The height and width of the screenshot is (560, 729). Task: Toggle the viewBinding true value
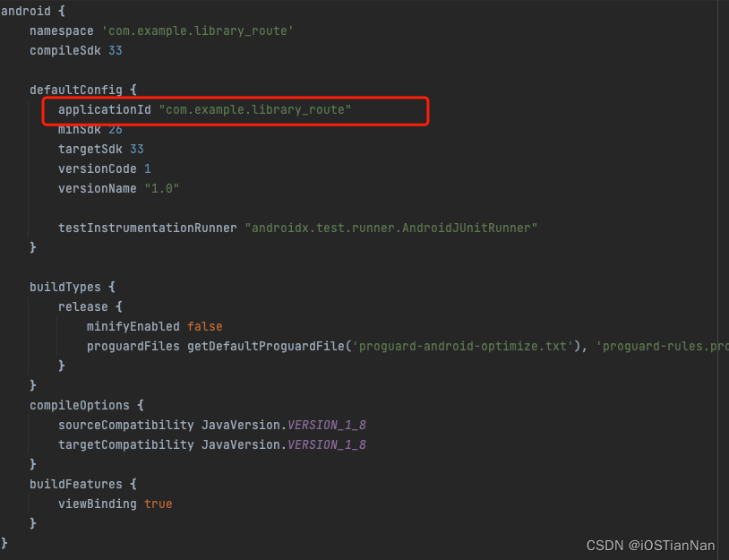coord(158,504)
